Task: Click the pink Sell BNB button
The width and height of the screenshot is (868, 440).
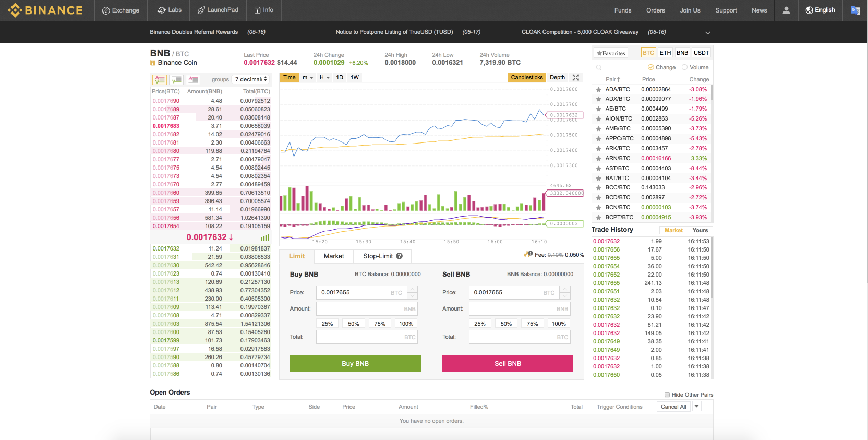Action: (508, 363)
